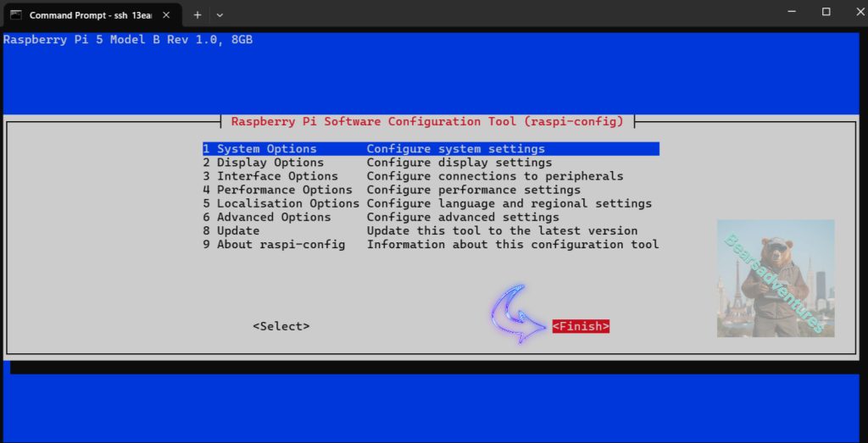Click 'Configure advanced settings' description
The image size is (868, 443).
(x=463, y=218)
